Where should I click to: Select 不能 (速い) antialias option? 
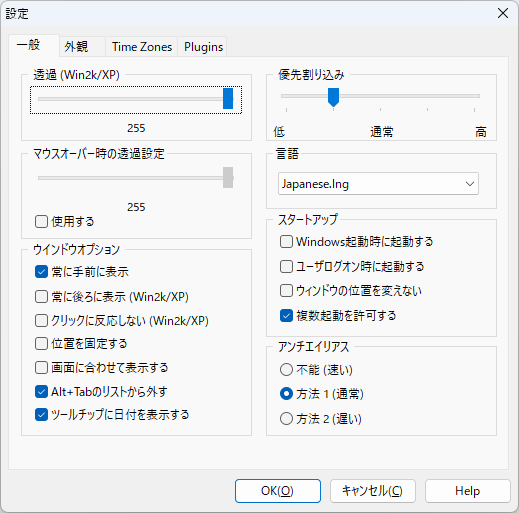(x=286, y=370)
